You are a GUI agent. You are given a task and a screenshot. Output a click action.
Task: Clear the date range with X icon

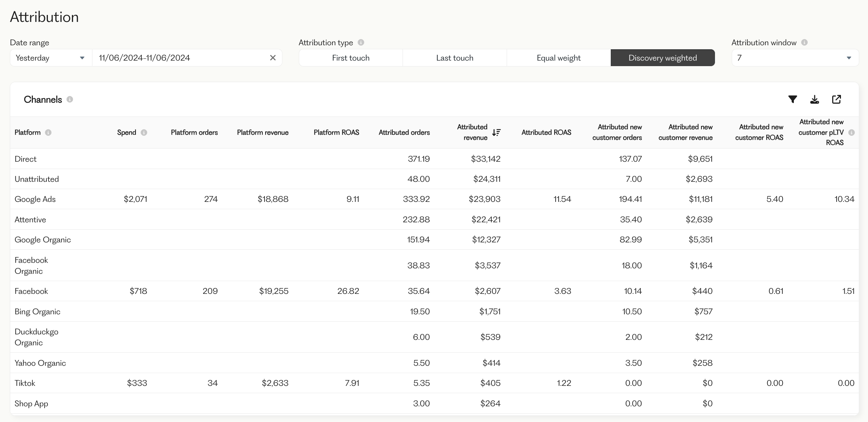pos(273,58)
